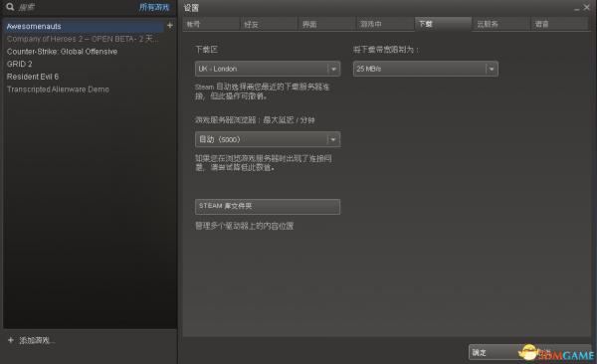The width and height of the screenshot is (597, 364).
Task: Open the first account settings tab
Action: (211, 24)
